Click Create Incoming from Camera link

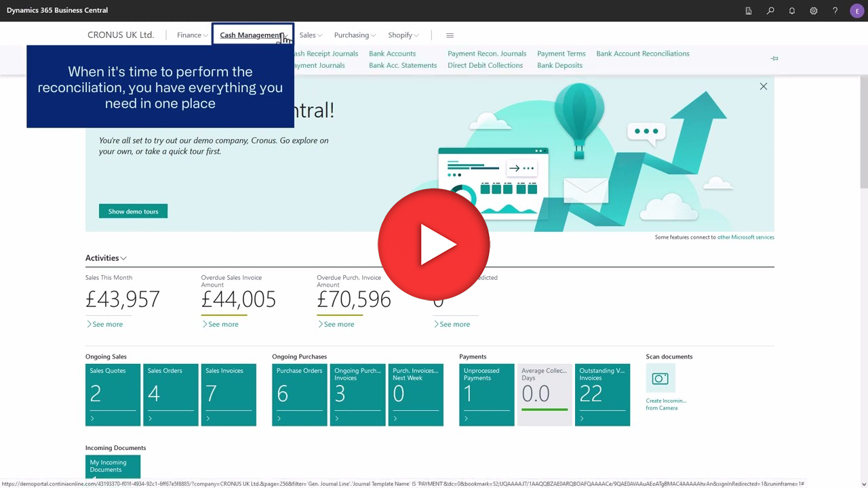pyautogui.click(x=666, y=404)
